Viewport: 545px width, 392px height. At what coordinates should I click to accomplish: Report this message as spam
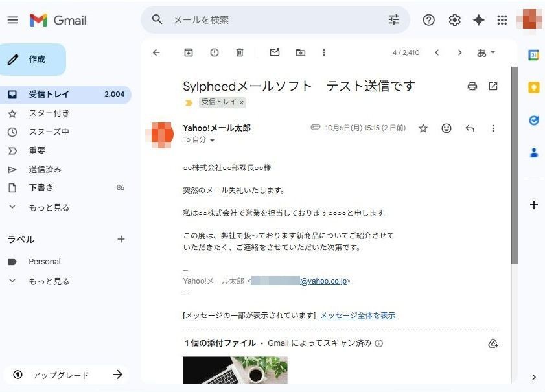214,52
